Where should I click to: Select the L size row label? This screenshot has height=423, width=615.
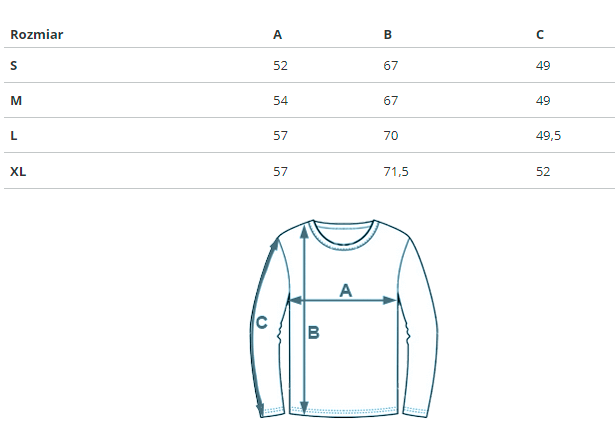pyautogui.click(x=14, y=135)
